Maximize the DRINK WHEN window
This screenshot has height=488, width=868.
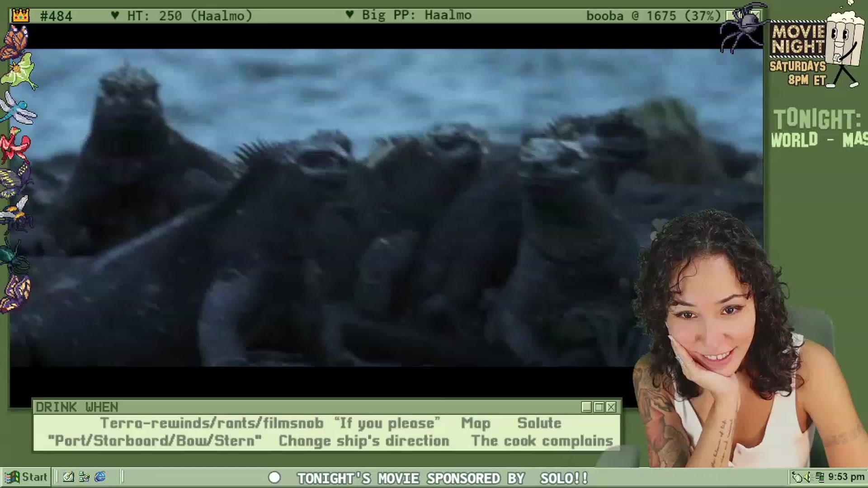599,407
